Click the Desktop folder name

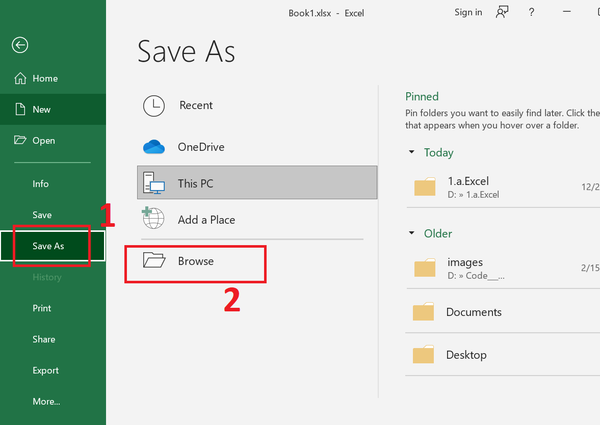466,355
